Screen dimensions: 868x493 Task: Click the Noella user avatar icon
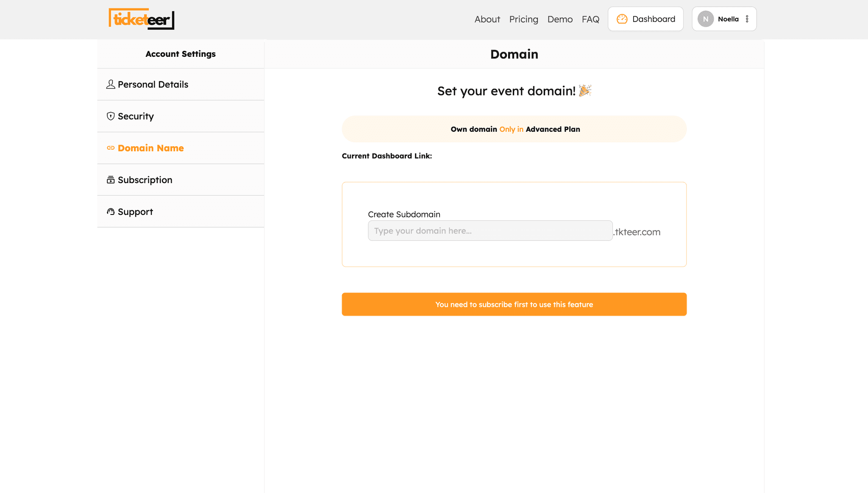(x=705, y=19)
